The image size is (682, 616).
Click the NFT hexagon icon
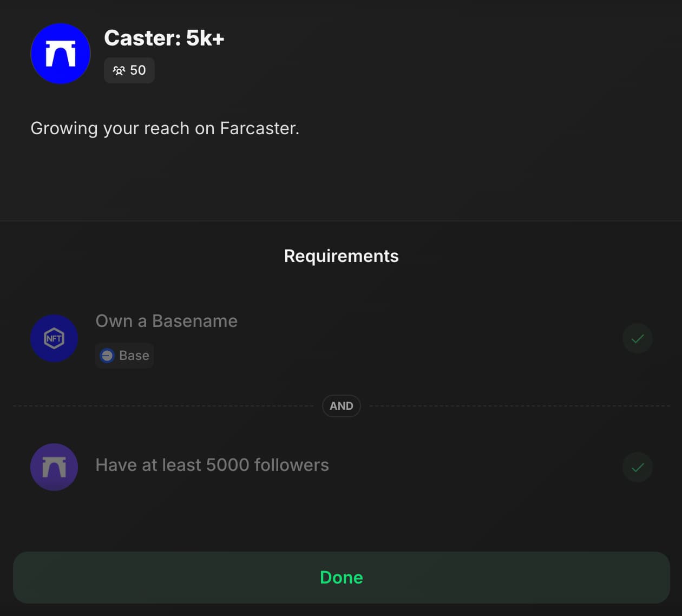click(54, 338)
